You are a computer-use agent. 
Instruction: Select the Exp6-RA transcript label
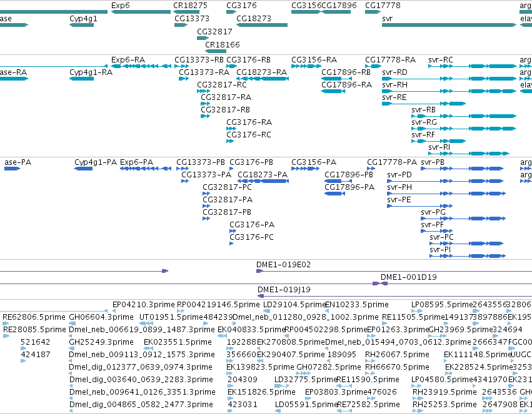128,60
